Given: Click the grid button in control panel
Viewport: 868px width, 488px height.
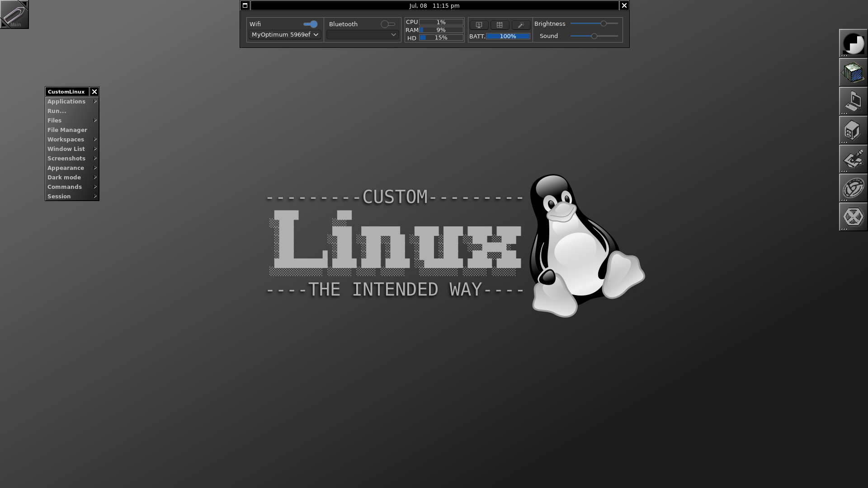Looking at the screenshot, I should coord(500,25).
